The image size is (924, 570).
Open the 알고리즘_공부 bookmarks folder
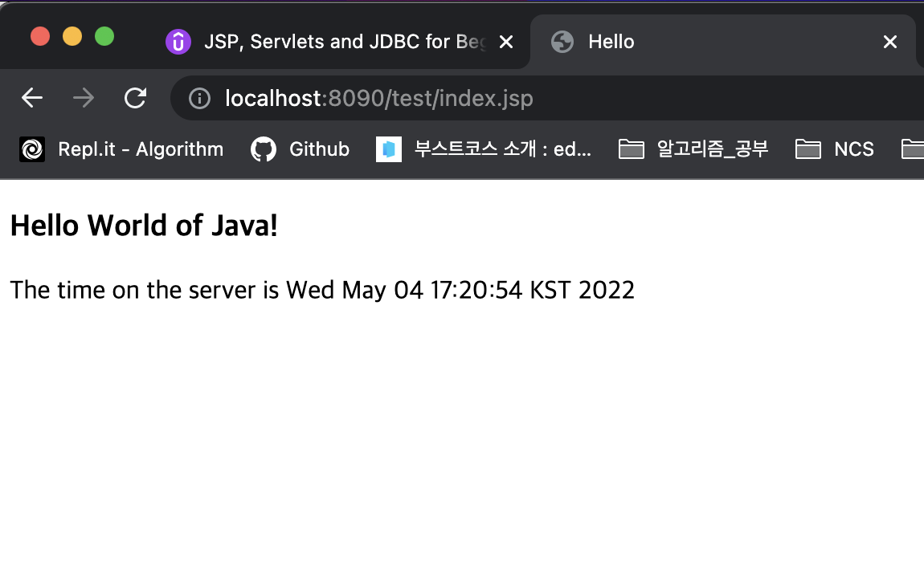coord(697,149)
